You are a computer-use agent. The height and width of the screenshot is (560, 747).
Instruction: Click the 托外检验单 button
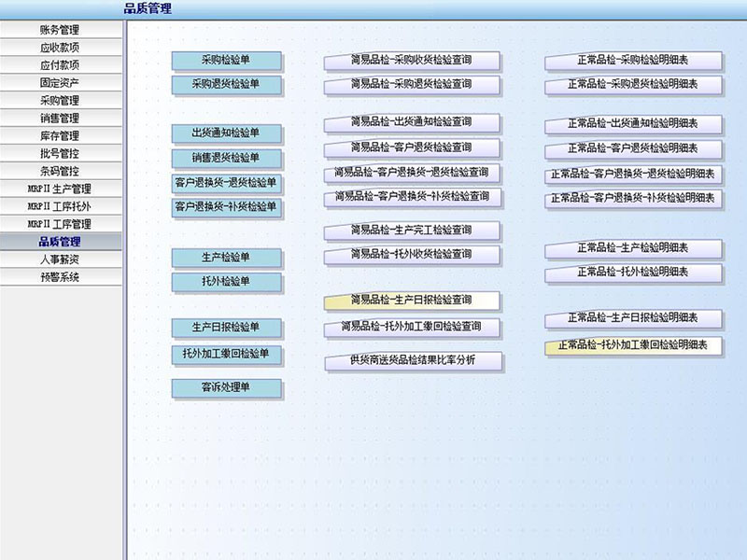[x=226, y=282]
